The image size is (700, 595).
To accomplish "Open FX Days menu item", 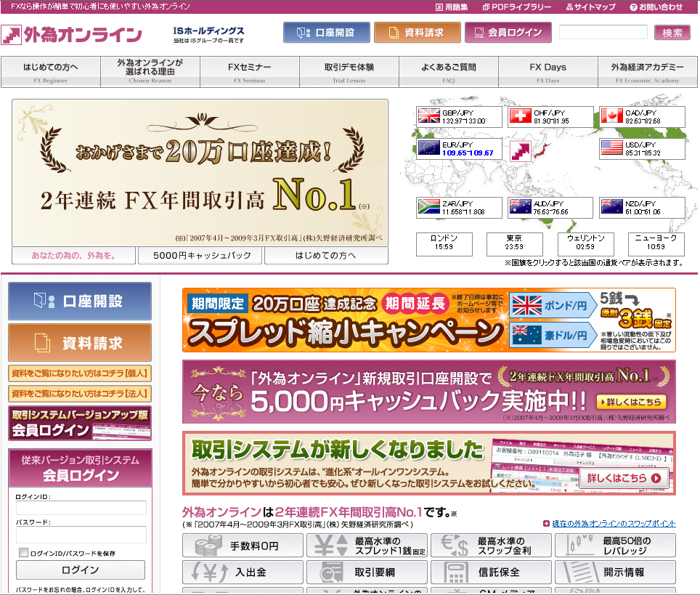I will point(548,72).
